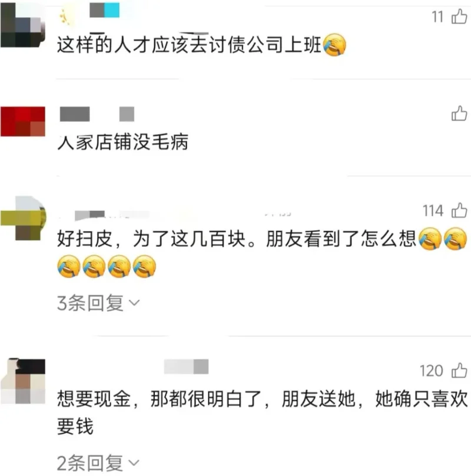Open the fourth commenter's avatar
The height and width of the screenshot is (476, 471).
pos(23,381)
